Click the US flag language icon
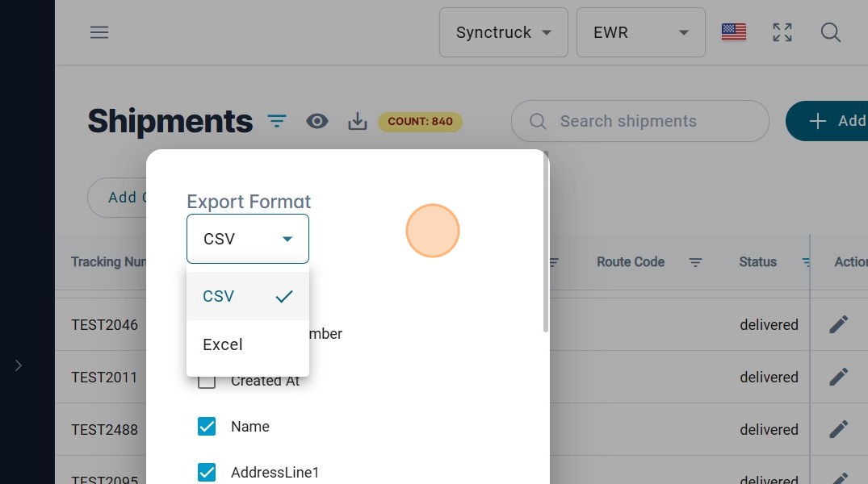The height and width of the screenshot is (484, 868). tap(733, 32)
